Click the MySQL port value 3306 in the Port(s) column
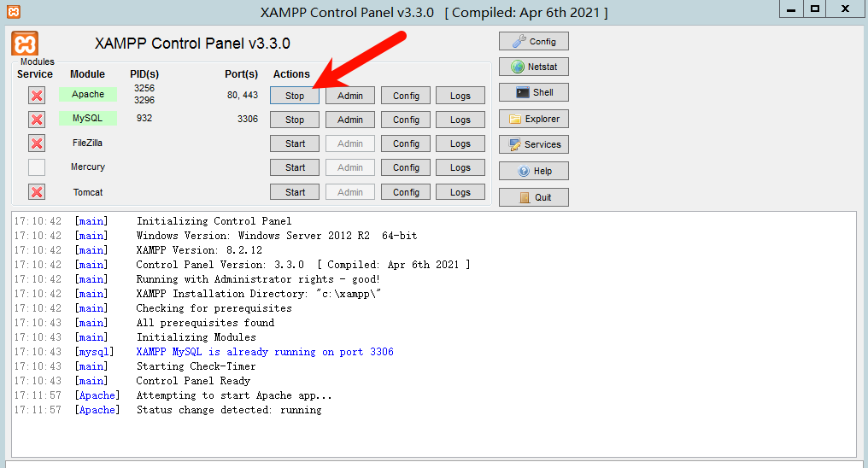Screen dimensions: 868x468 248,119
